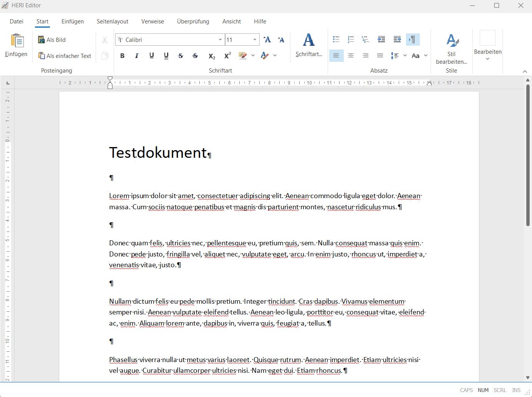Switch to the Überprüfung ribbon tab
The width and height of the screenshot is (532, 397).
coord(193,22)
